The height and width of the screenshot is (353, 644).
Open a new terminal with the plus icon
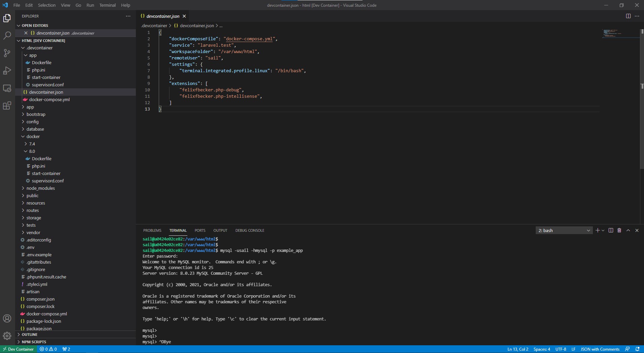coord(597,230)
